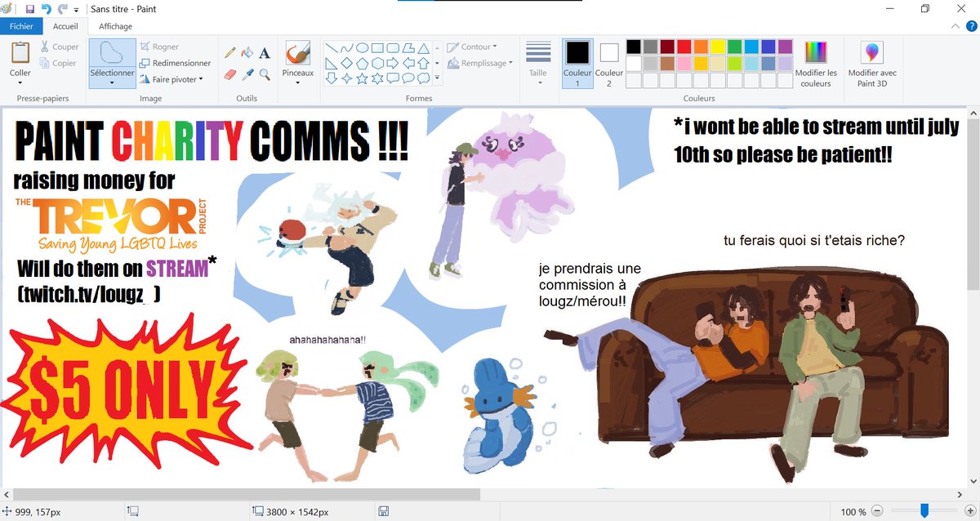The width and height of the screenshot is (980, 521).
Task: Switch to the Affichage tab
Action: coord(115,26)
